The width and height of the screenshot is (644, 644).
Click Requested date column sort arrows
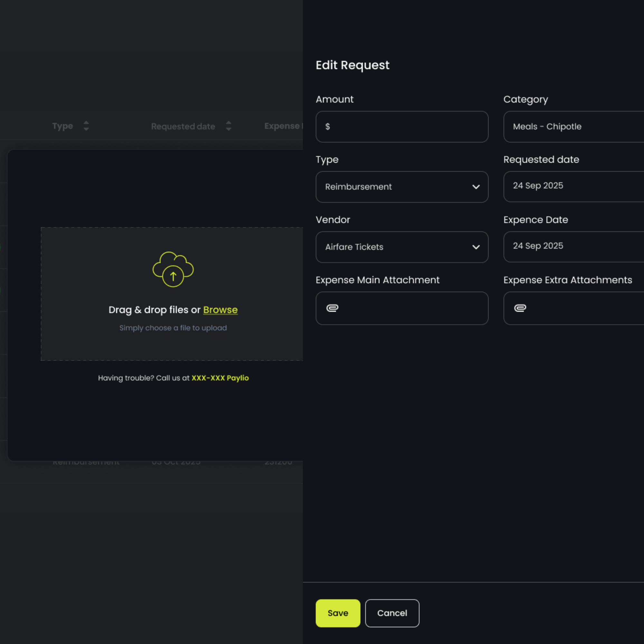coord(228,126)
